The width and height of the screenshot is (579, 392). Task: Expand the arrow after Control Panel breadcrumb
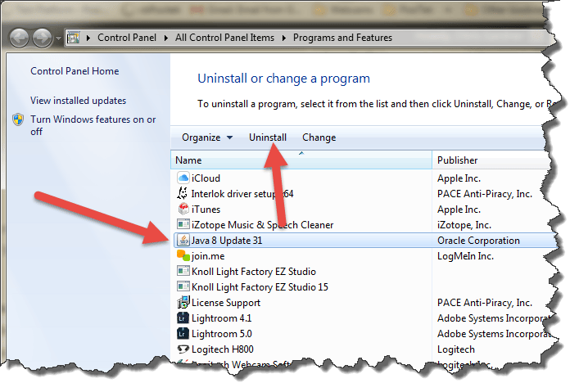coord(166,38)
